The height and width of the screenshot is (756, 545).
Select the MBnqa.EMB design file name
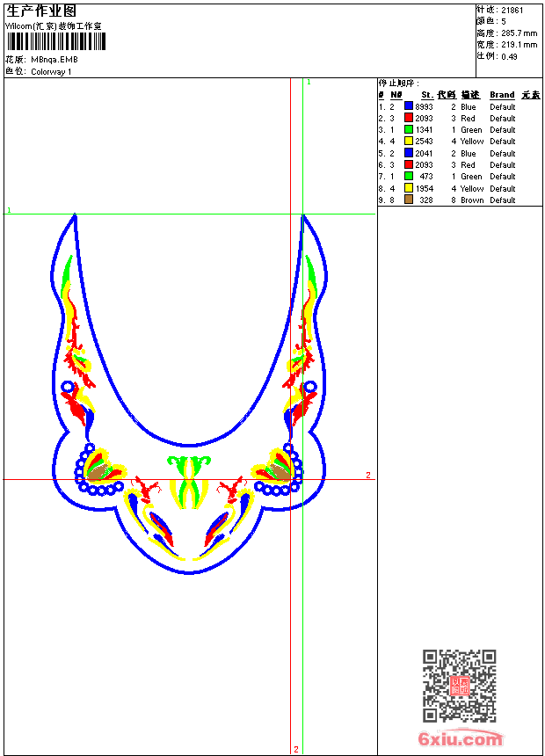54,60
